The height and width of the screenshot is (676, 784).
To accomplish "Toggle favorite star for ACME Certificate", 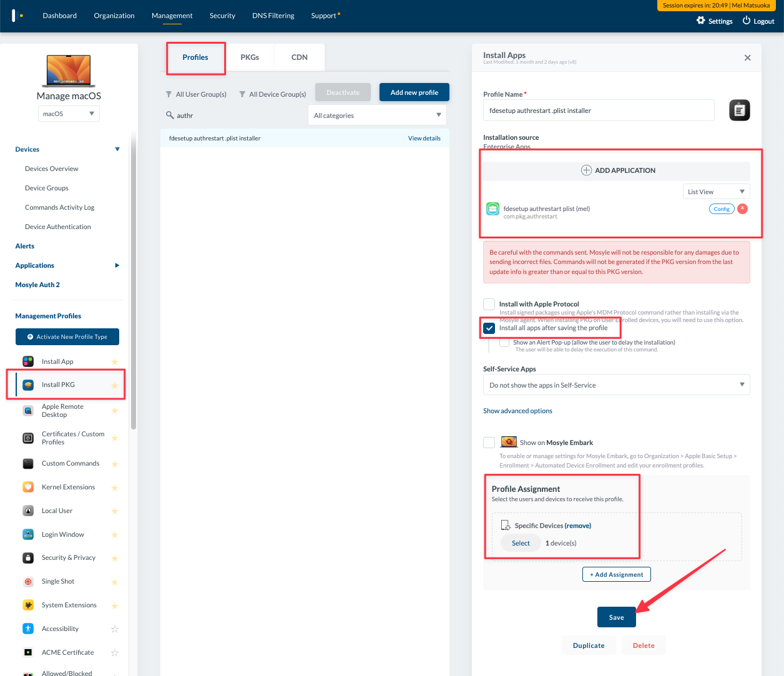I will [x=114, y=653].
